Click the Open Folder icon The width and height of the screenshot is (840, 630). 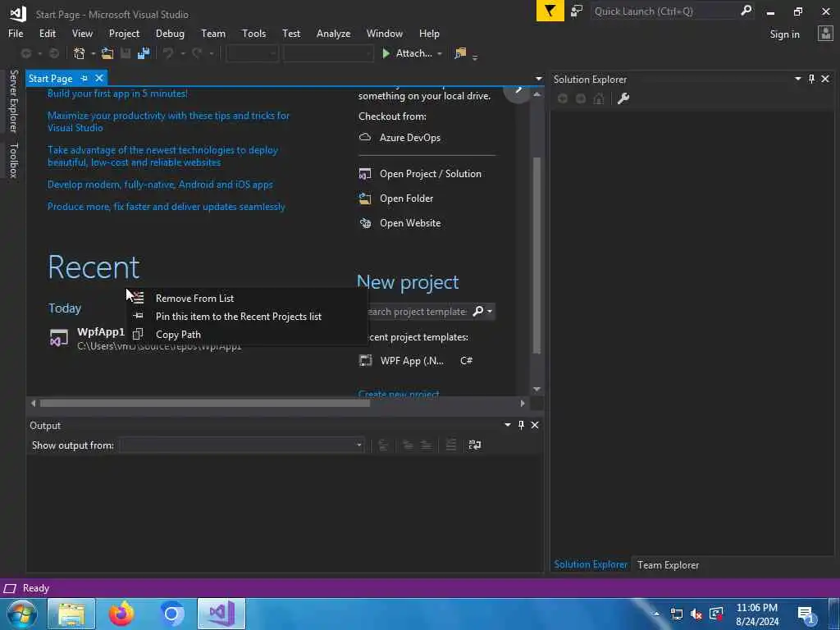click(365, 199)
